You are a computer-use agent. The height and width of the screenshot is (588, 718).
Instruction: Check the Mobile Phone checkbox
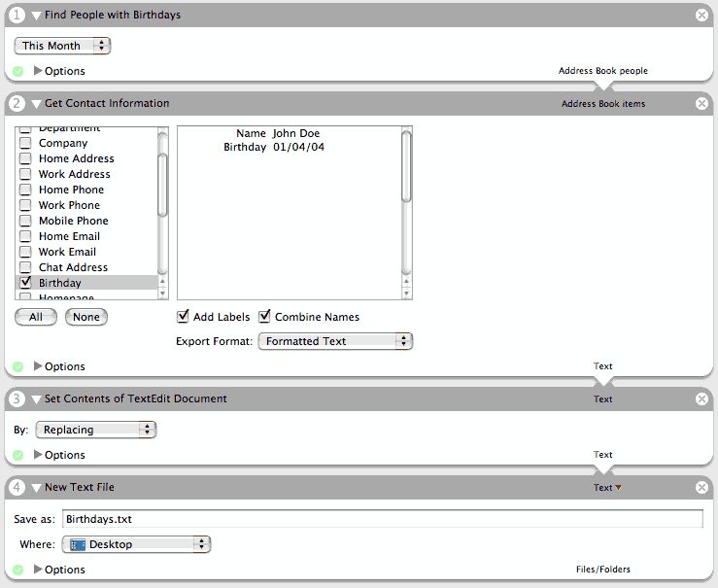click(x=25, y=221)
